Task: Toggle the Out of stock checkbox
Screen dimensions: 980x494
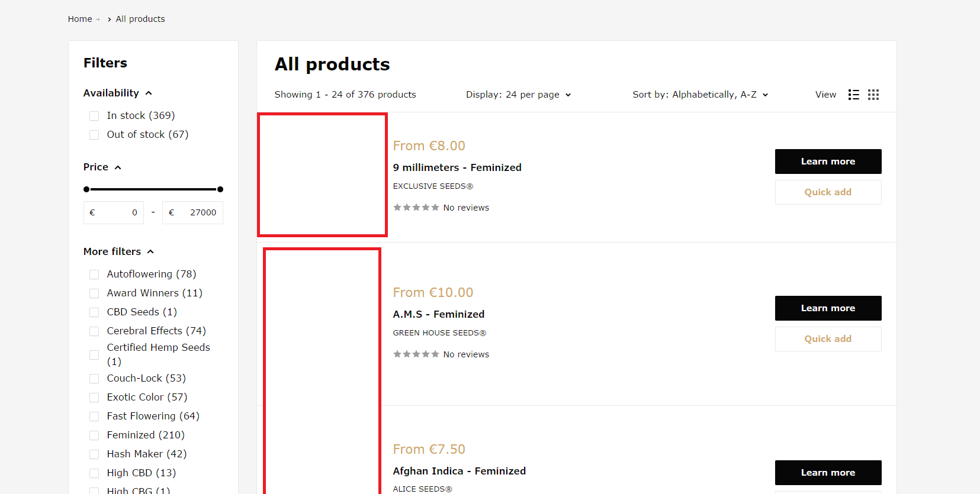Action: coord(94,135)
